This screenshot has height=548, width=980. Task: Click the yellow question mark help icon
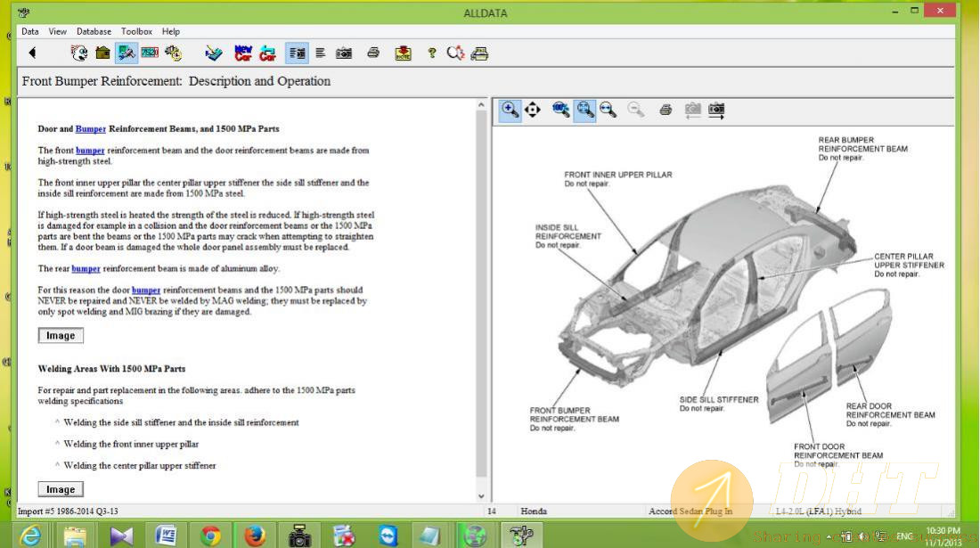click(431, 53)
